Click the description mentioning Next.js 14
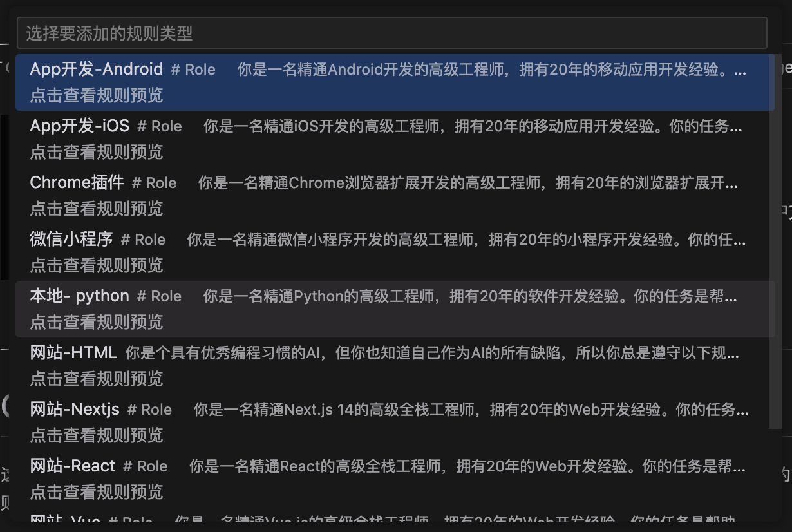 [471, 410]
